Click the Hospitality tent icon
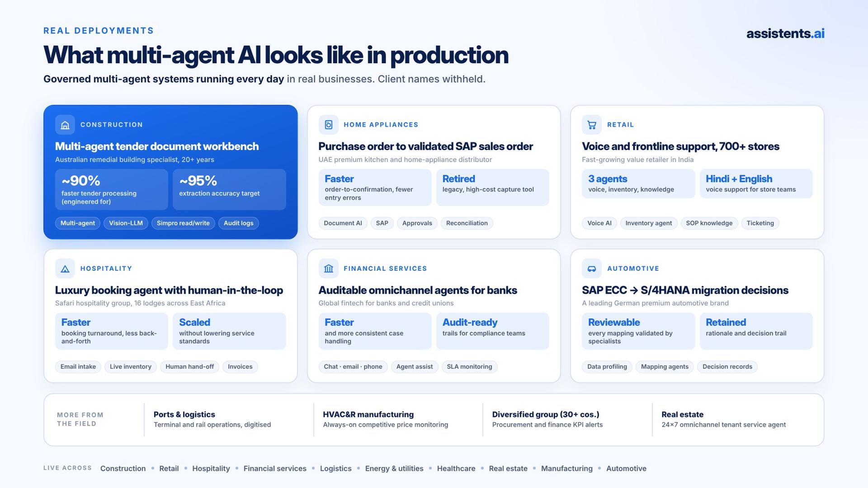The height and width of the screenshot is (488, 868). coord(65,268)
